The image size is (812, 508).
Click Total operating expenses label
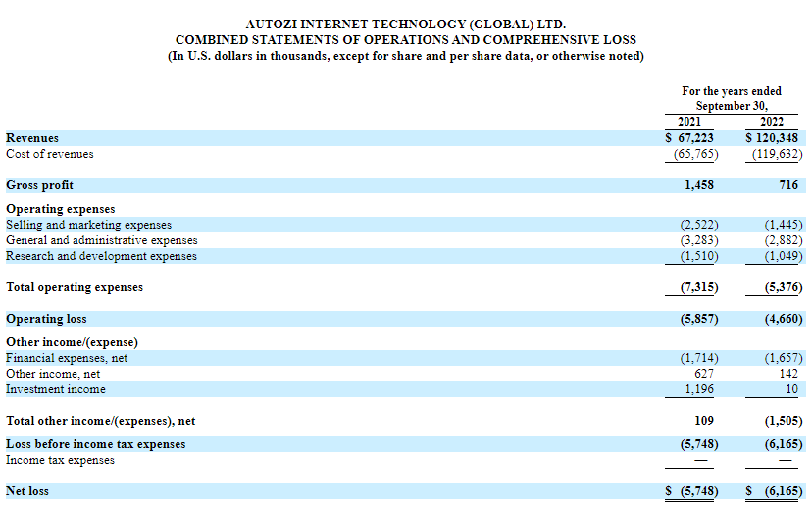75,287
